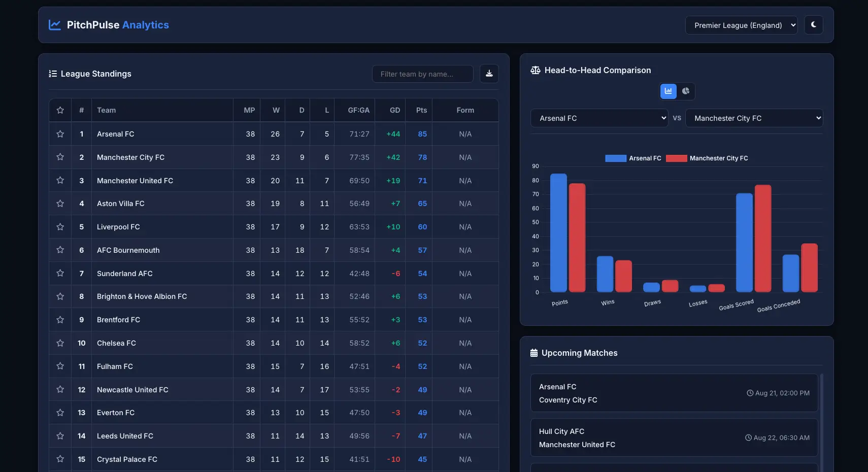Click the star icon beside Crystal Palace FC
868x472 pixels.
[x=60, y=459]
